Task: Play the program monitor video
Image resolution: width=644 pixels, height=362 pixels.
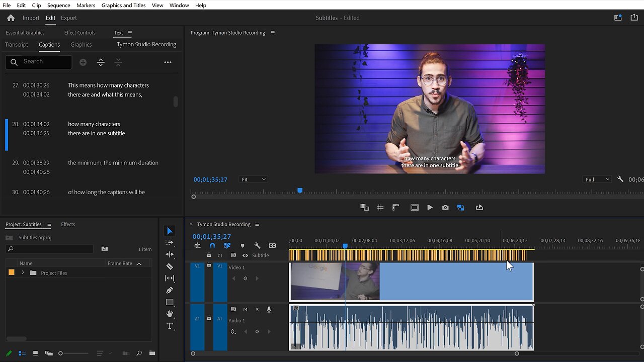Action: point(430,207)
